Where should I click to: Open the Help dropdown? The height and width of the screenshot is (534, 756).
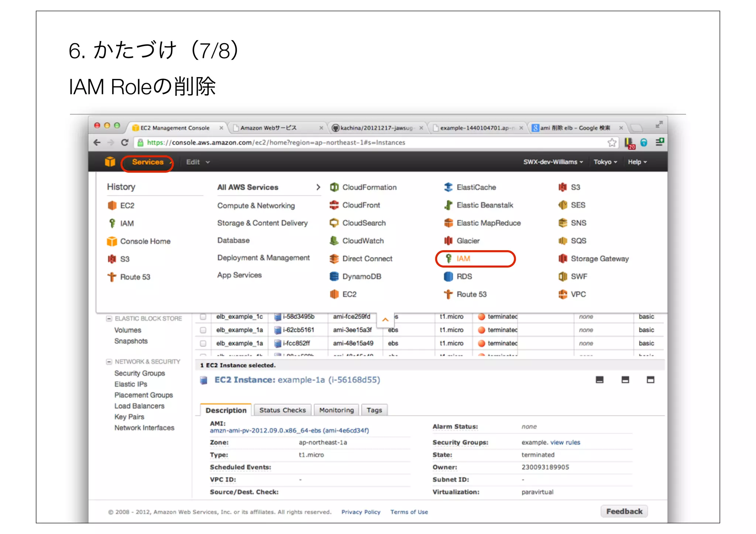click(x=637, y=162)
